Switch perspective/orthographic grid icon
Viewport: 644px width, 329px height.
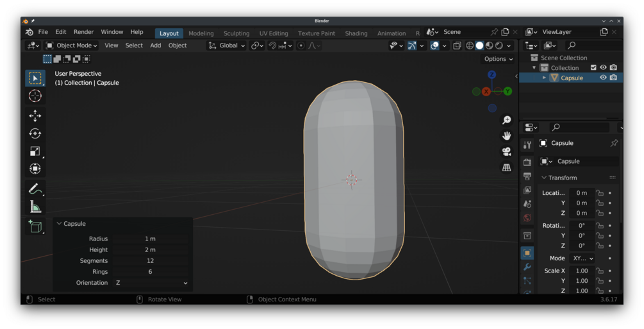(x=506, y=167)
